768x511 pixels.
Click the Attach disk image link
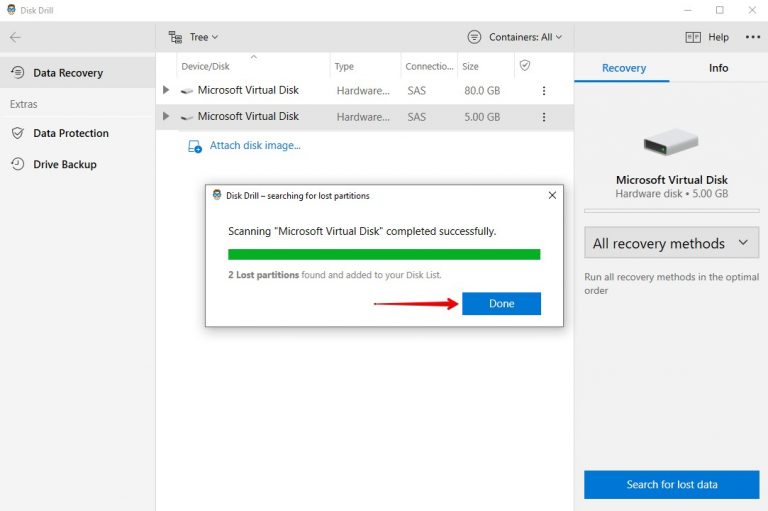pos(254,146)
